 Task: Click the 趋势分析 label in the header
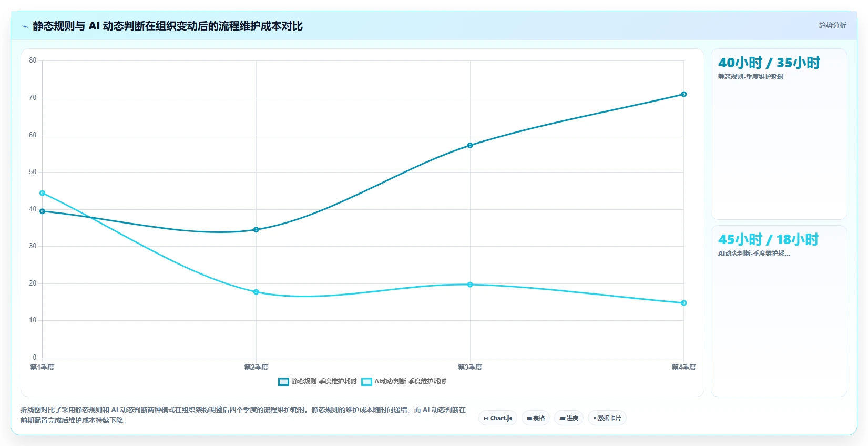coord(832,25)
